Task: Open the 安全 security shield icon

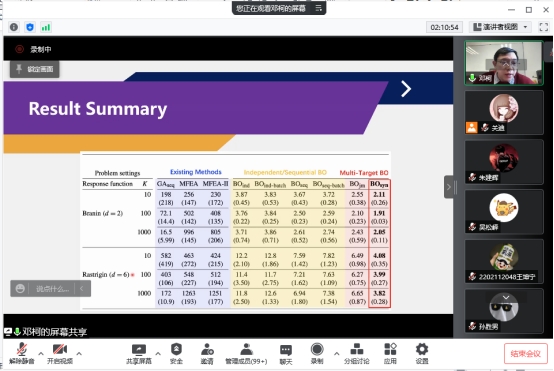Action: coord(176,353)
